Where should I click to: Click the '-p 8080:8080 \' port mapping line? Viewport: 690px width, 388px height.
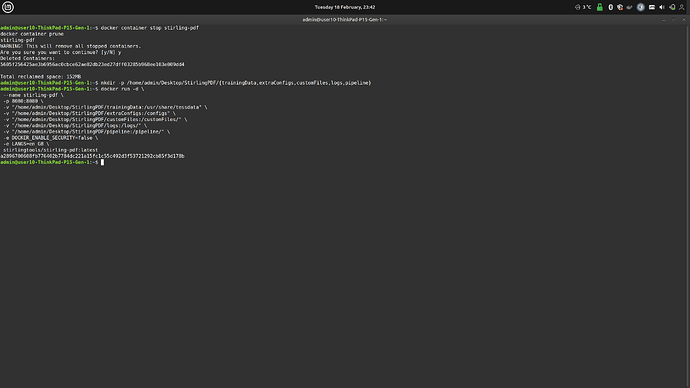23,101
